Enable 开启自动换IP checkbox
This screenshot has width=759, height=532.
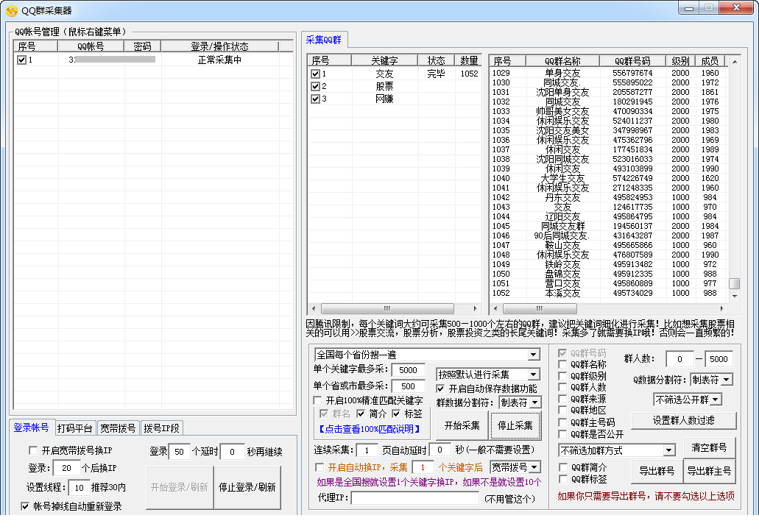click(x=320, y=467)
